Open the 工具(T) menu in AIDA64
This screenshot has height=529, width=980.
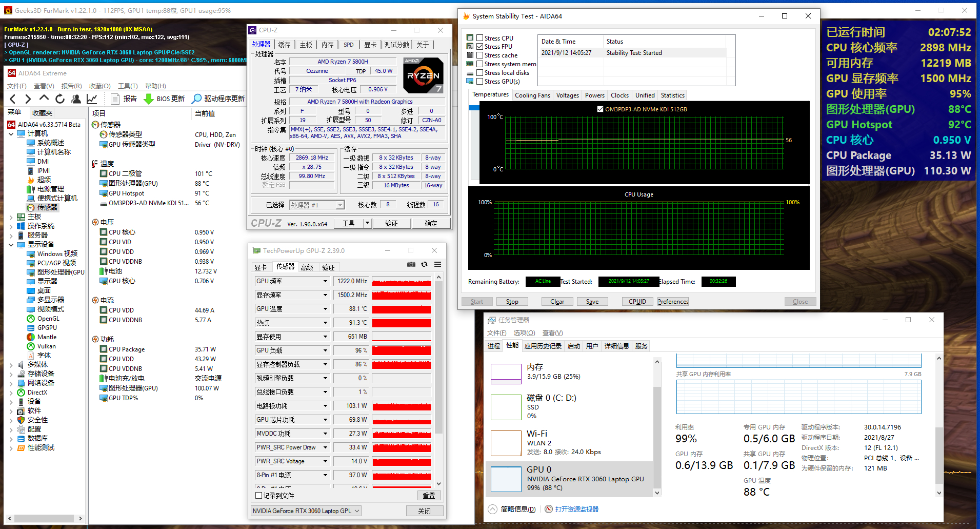[x=127, y=85]
